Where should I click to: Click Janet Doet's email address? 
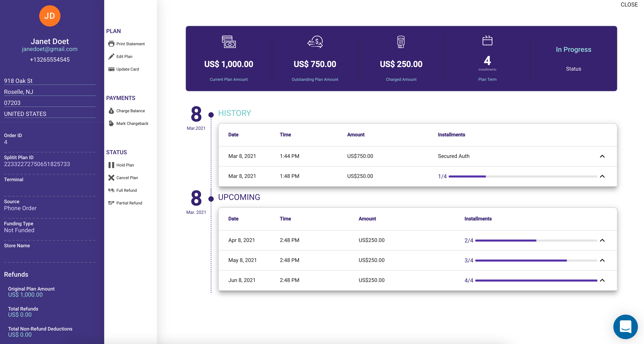click(49, 49)
